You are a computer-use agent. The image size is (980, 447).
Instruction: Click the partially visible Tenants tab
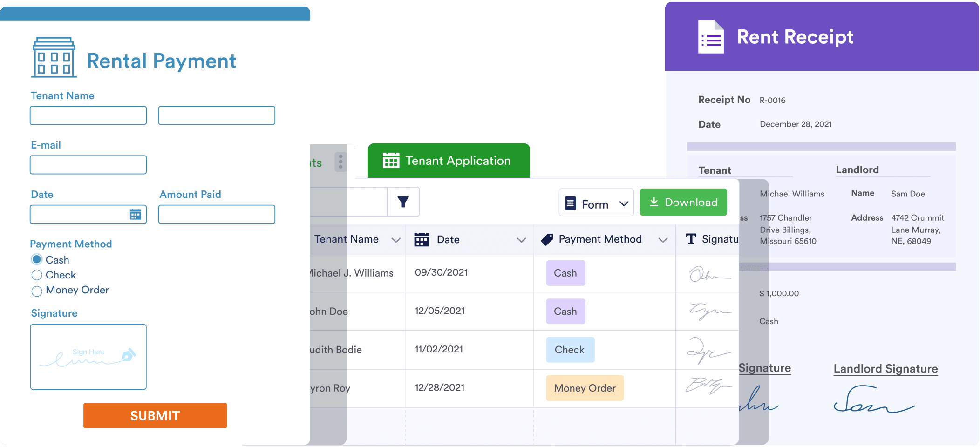(x=314, y=163)
